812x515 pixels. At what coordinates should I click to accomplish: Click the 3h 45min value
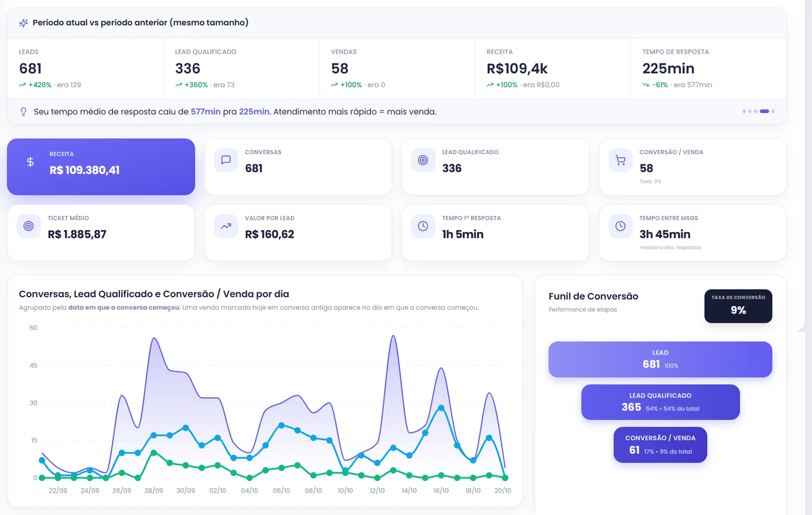(x=665, y=234)
